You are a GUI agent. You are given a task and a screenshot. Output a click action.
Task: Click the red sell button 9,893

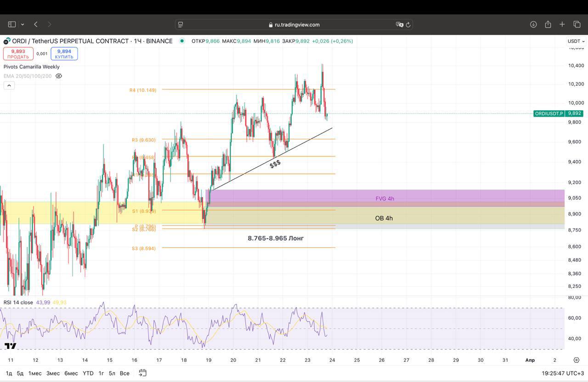pyautogui.click(x=18, y=54)
